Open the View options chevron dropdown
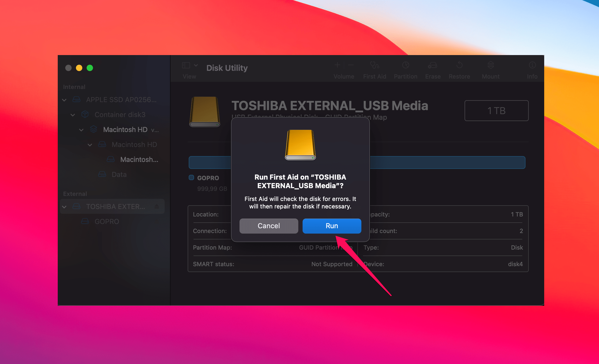 pos(196,65)
